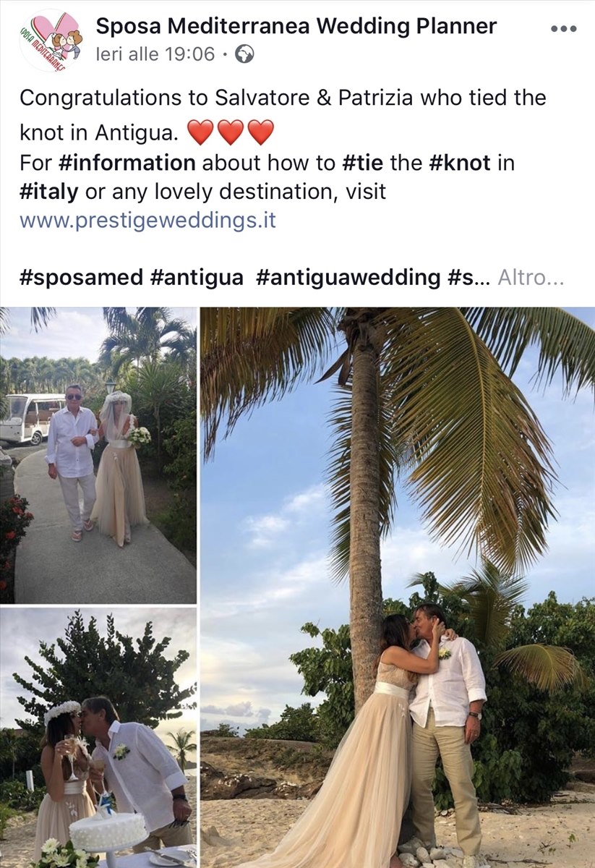
Task: Open the #sposamed hashtag
Action: click(x=80, y=278)
